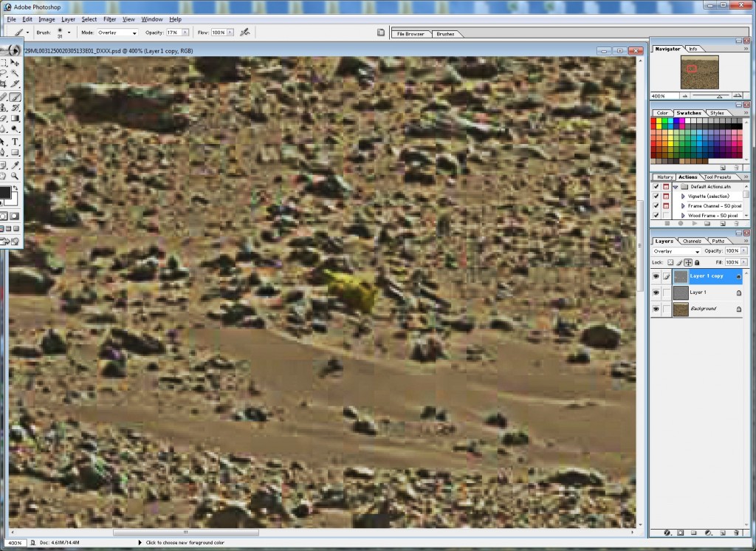Toggle visibility of Layer 1

coord(656,292)
